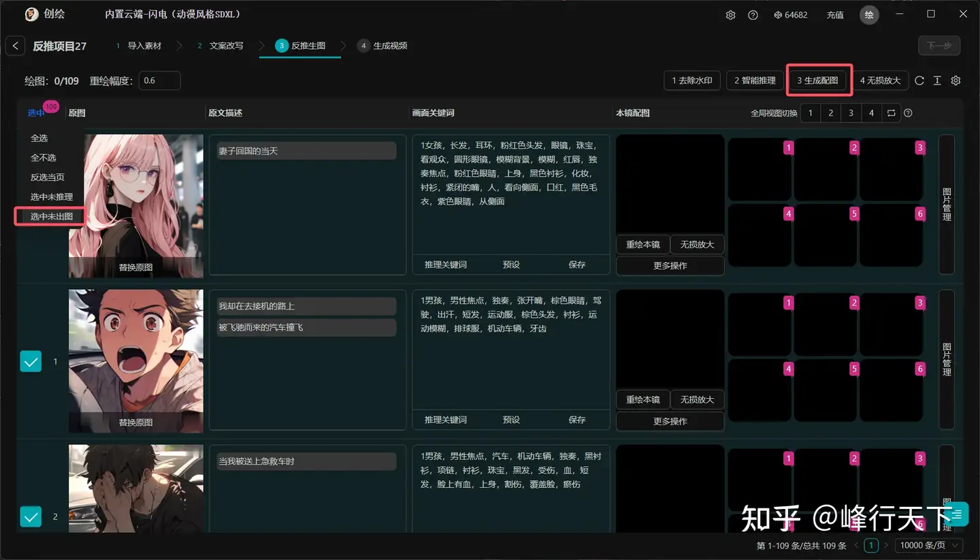
Task: Open help icon beside global view switch
Action: 908,113
